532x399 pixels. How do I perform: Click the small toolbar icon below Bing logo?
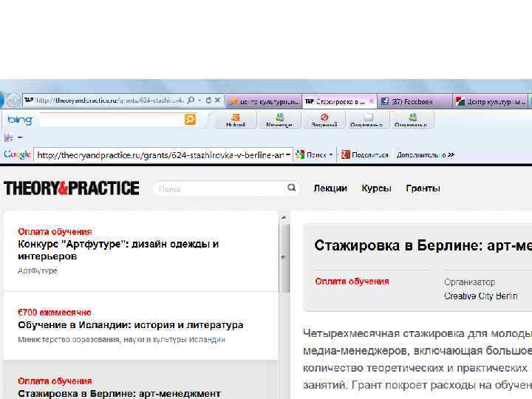[x=9, y=137]
